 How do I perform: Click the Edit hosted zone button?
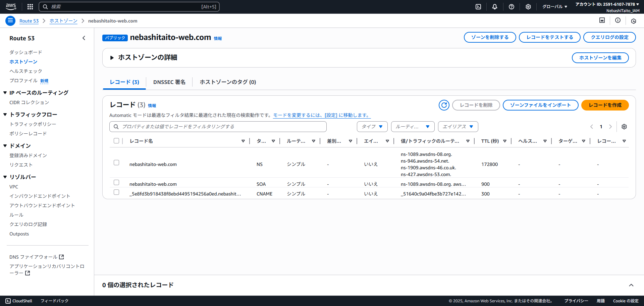[600, 58]
